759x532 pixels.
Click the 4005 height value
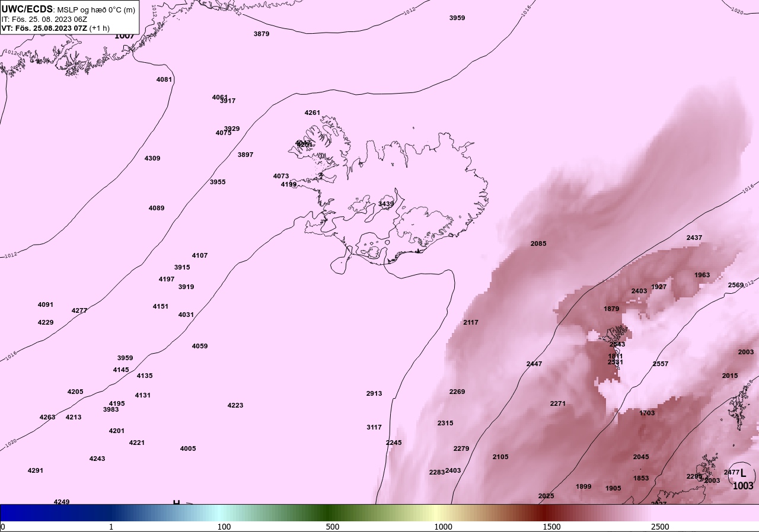[x=188, y=448]
